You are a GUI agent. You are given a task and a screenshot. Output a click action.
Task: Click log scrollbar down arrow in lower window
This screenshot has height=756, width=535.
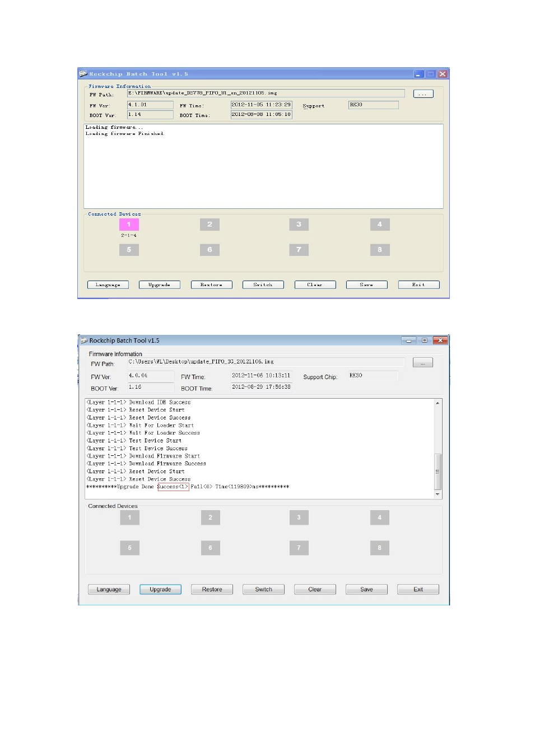438,494
